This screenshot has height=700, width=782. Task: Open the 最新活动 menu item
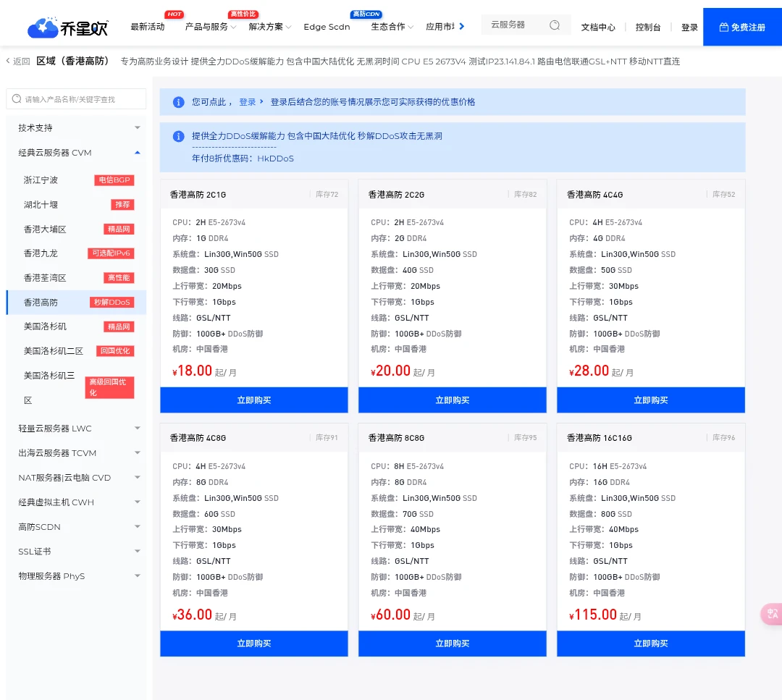point(148,27)
